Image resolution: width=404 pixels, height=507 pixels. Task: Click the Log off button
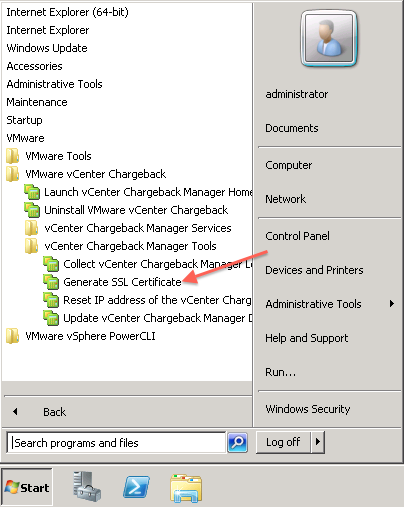283,442
